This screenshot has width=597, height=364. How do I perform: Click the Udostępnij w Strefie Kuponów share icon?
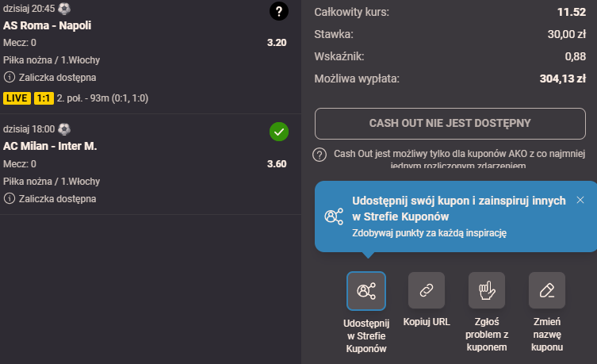click(365, 290)
